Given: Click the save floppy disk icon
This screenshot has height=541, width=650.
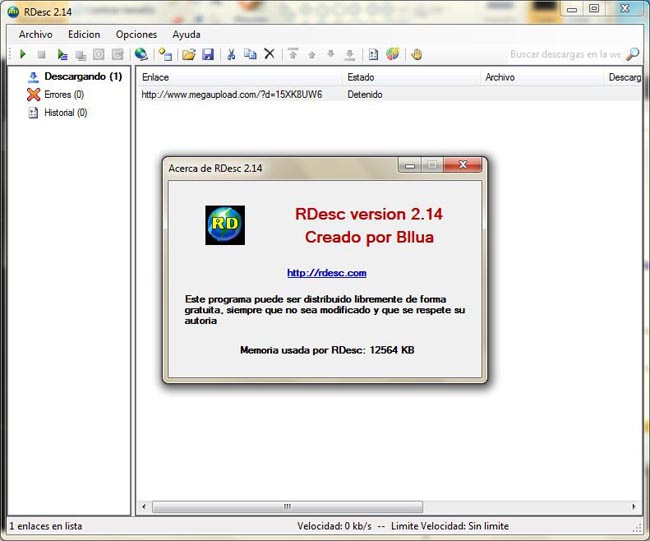Looking at the screenshot, I should click(x=208, y=54).
